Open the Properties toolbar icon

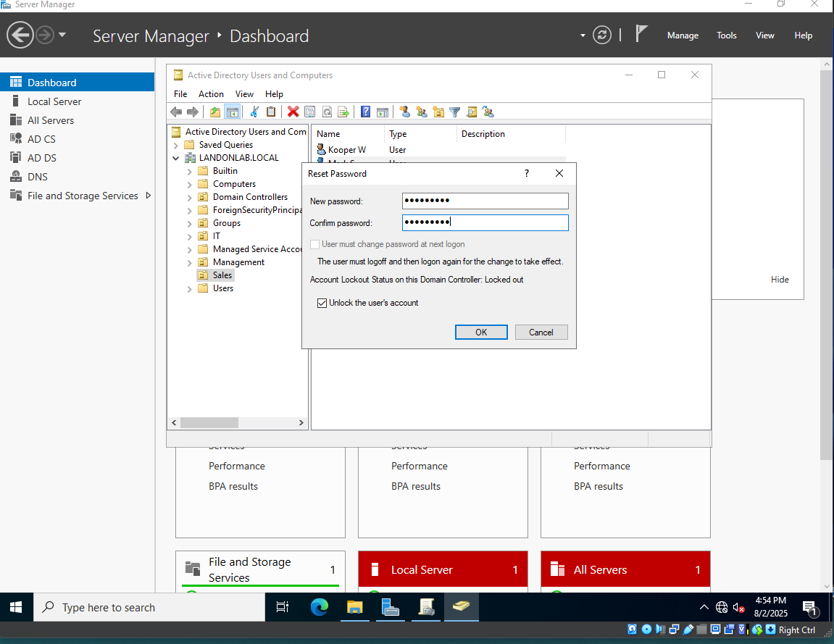[309, 112]
